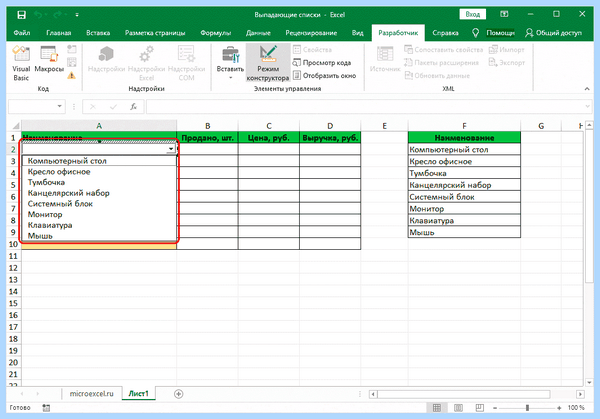Open Надстройки COM add-ins

point(186,64)
